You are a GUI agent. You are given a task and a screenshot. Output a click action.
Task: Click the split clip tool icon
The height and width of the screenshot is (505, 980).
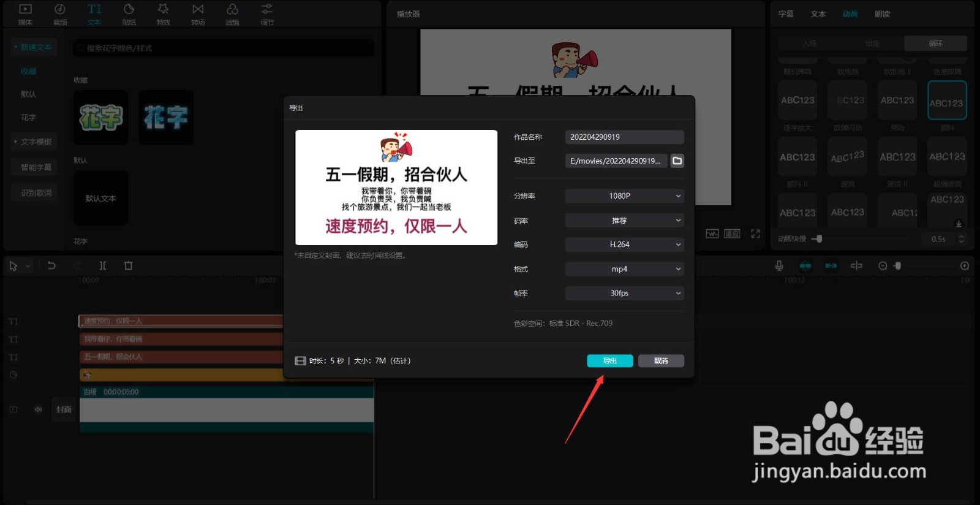click(x=103, y=265)
